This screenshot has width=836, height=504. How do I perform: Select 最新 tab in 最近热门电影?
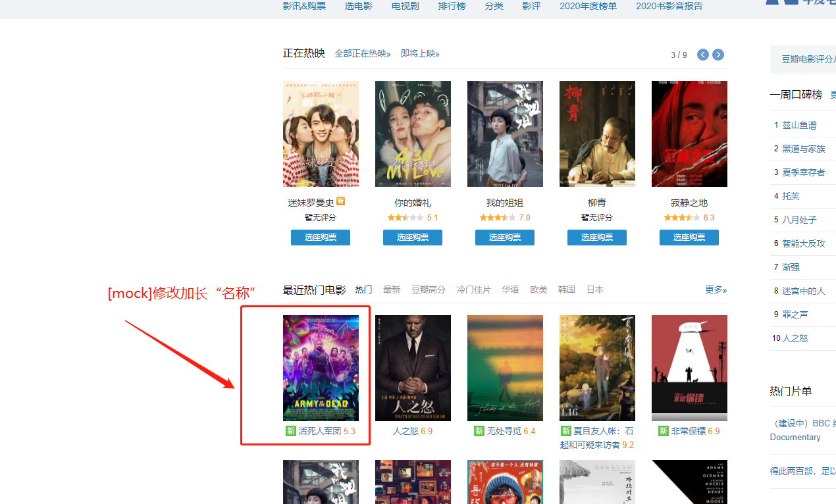point(392,290)
